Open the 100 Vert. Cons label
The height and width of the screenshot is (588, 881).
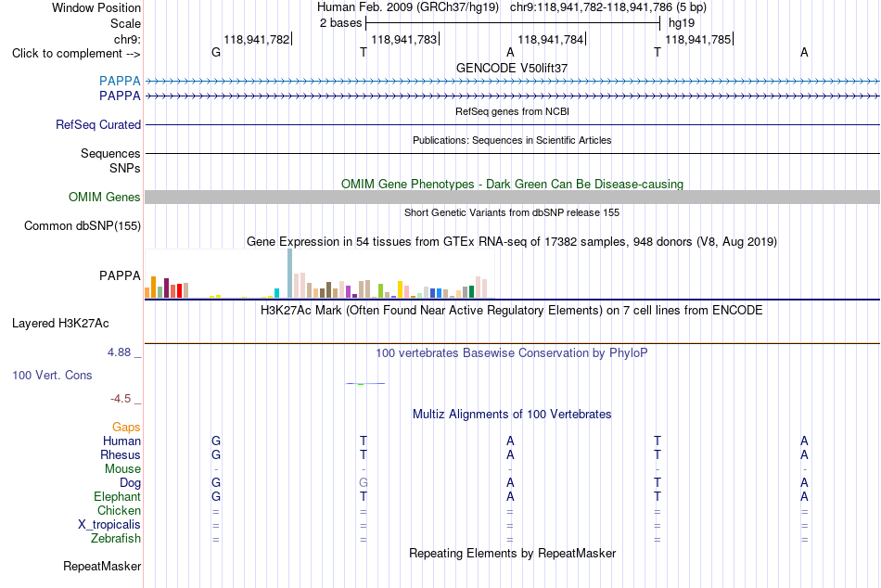coord(52,375)
